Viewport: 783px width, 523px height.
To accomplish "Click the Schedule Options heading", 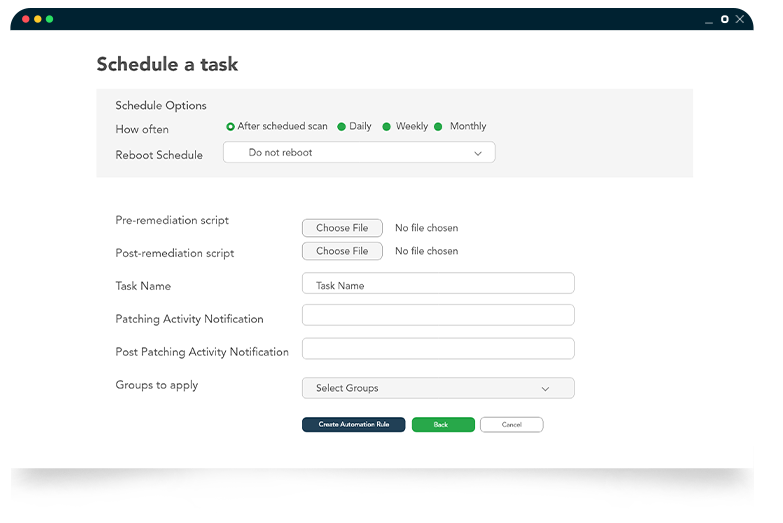I will (161, 106).
